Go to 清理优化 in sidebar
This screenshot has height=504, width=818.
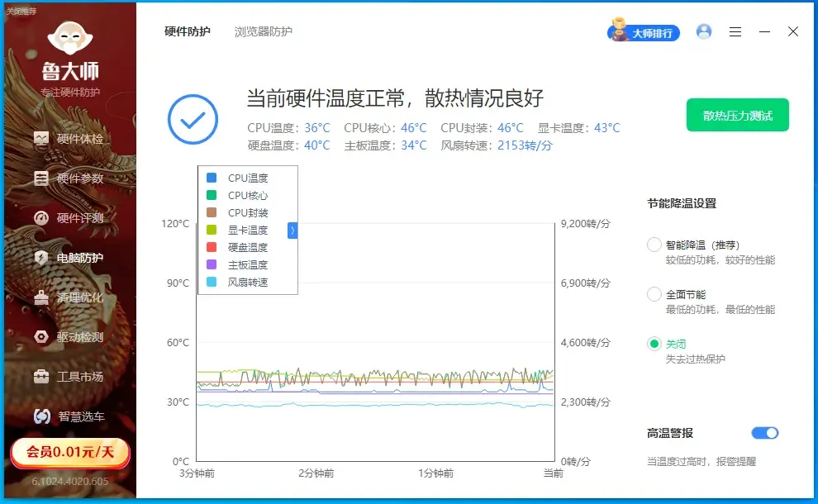80,297
